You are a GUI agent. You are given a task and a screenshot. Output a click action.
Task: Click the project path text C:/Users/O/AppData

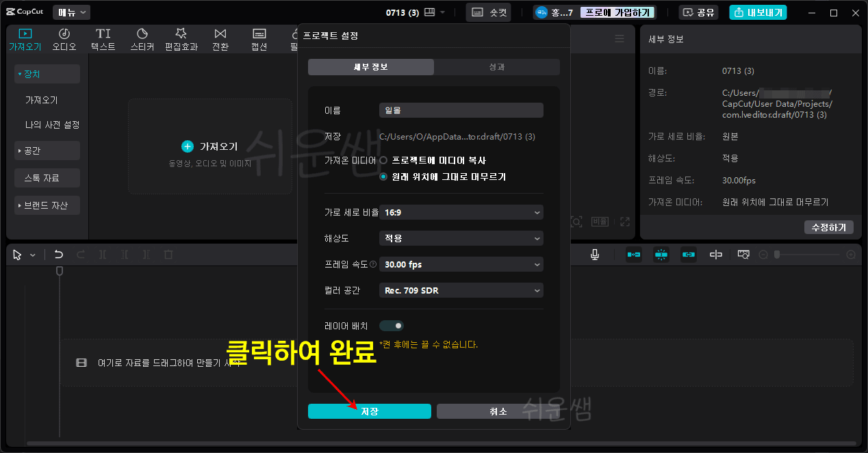(457, 137)
